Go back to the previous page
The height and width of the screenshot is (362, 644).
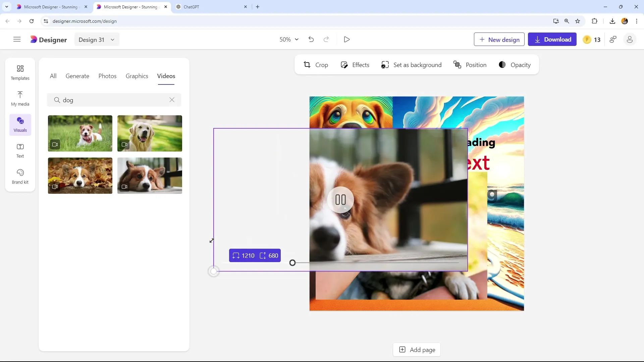[7, 21]
